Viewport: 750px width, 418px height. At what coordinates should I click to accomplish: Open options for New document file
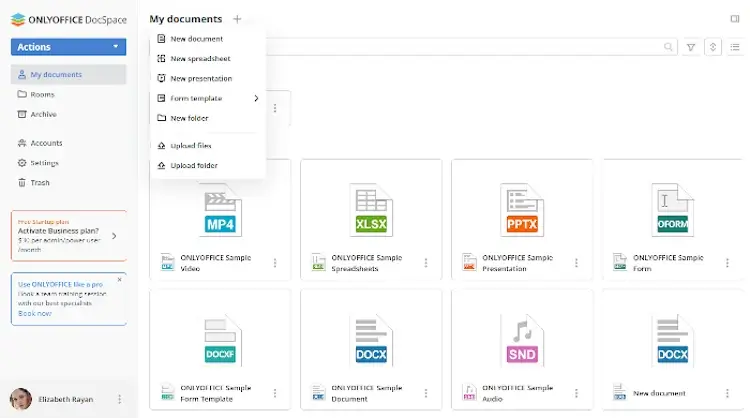[727, 393]
